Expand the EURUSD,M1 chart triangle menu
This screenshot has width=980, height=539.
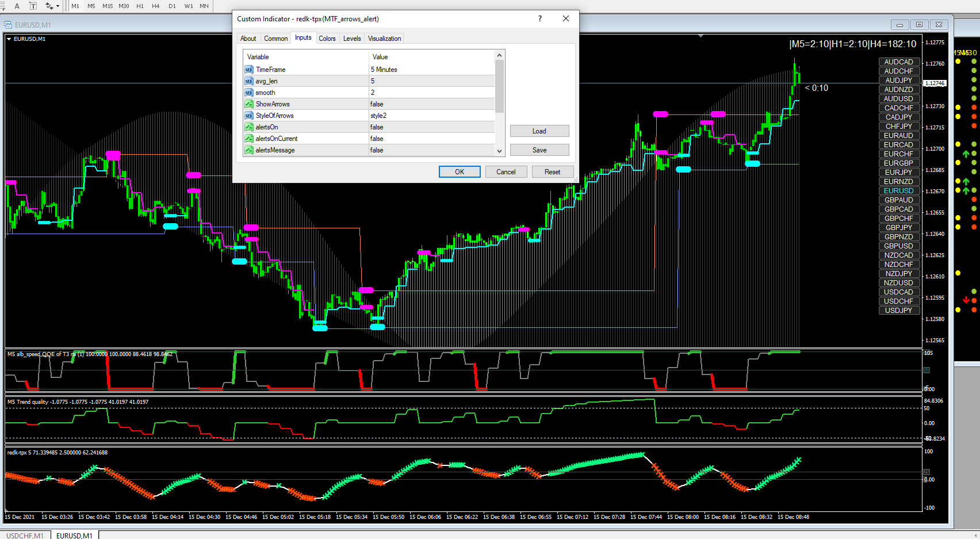pyautogui.click(x=9, y=39)
